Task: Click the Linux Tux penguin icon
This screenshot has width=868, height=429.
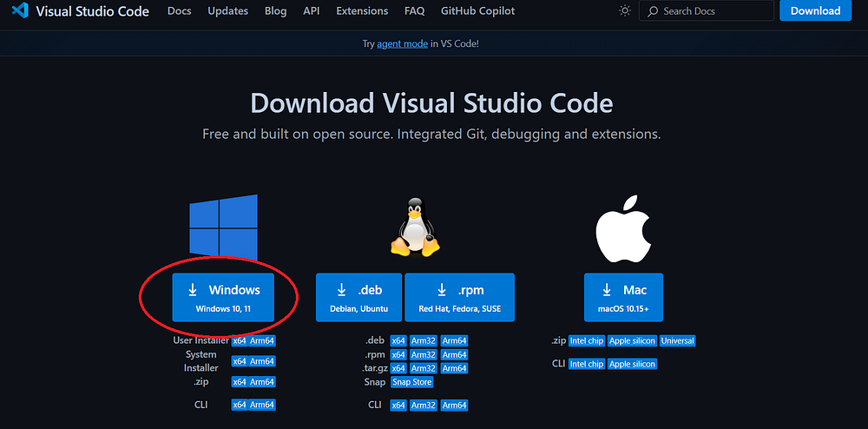Action: click(414, 226)
